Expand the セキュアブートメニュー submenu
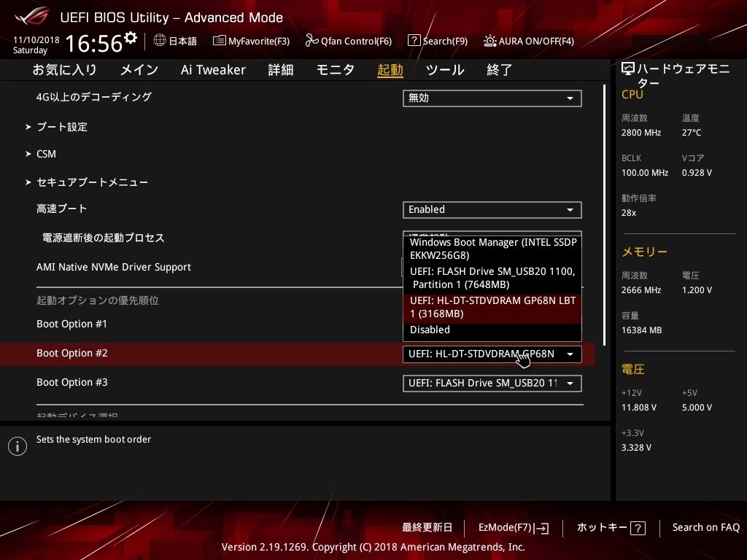747x560 pixels. tap(92, 182)
